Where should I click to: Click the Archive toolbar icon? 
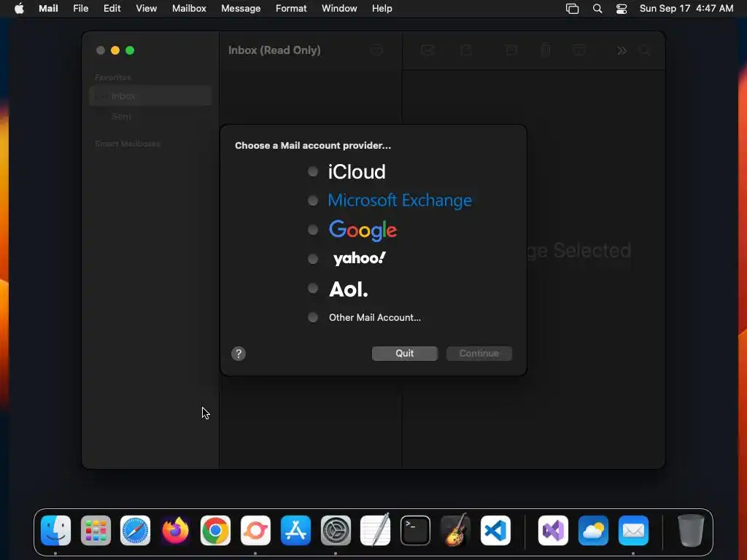point(511,50)
